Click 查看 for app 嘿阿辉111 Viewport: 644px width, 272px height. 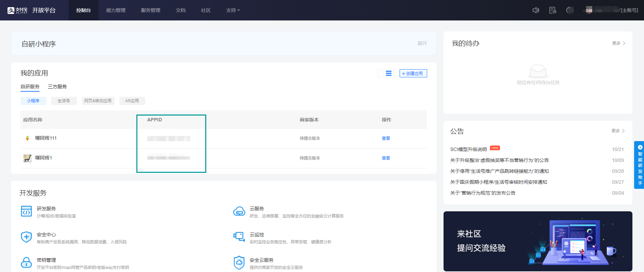tap(386, 138)
